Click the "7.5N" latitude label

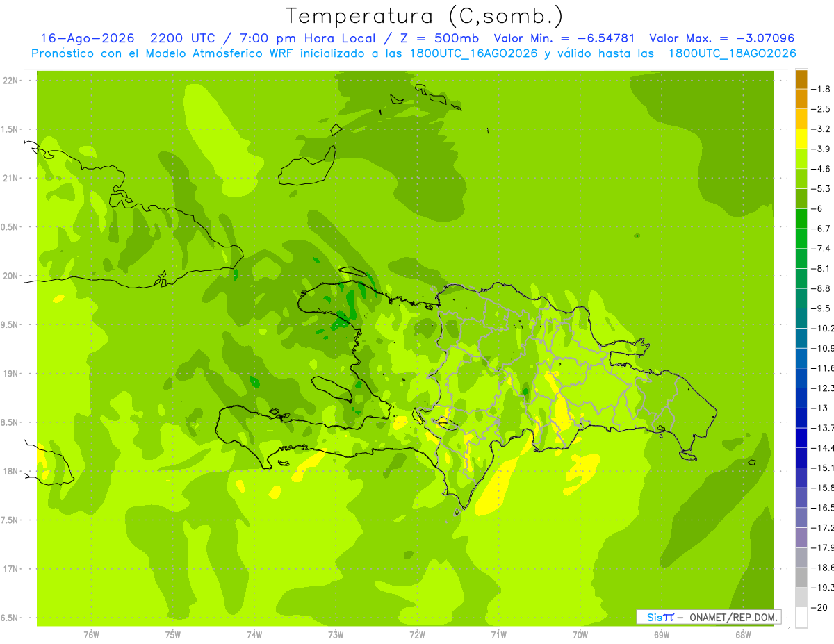coord(10,520)
